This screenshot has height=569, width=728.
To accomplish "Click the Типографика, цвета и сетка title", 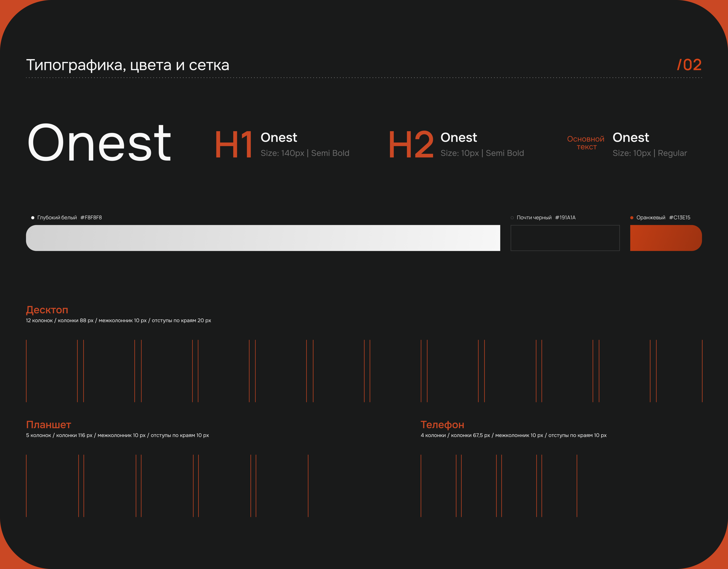I will point(128,65).
